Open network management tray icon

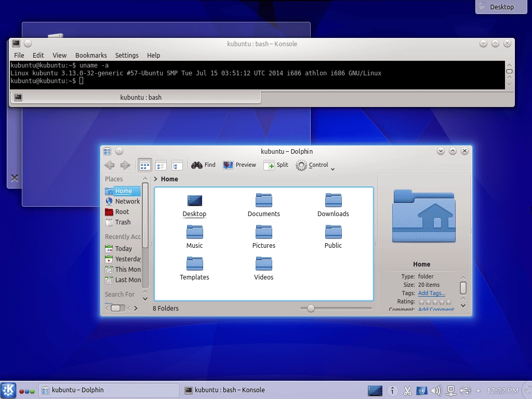pyautogui.click(x=451, y=391)
